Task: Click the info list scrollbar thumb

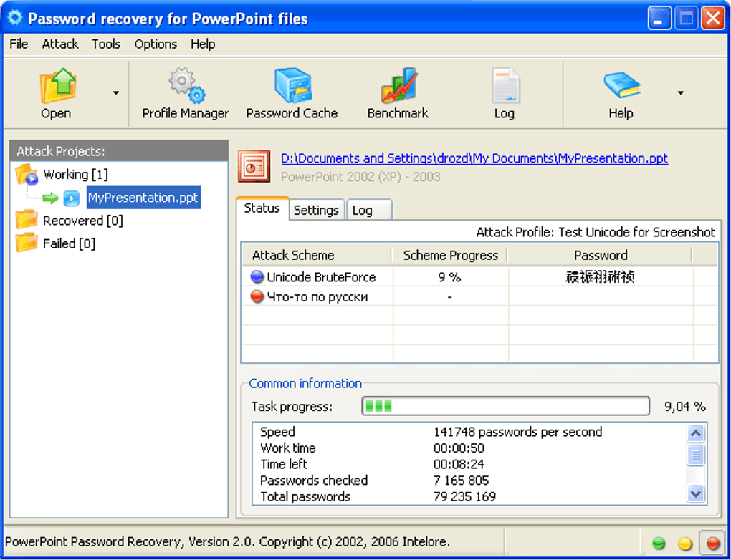Action: tap(696, 455)
